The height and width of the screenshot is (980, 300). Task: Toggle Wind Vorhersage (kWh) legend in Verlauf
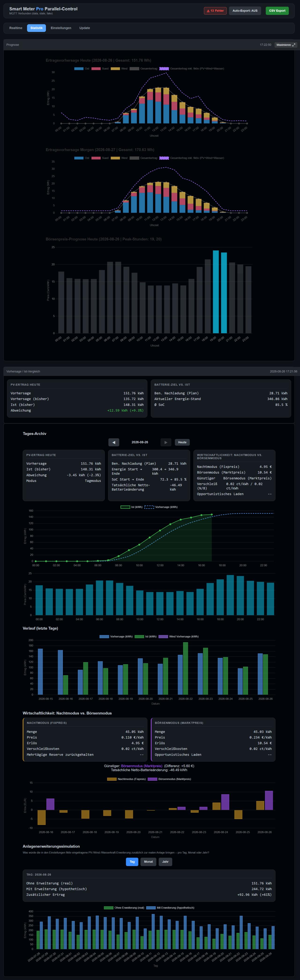pyautogui.click(x=163, y=636)
